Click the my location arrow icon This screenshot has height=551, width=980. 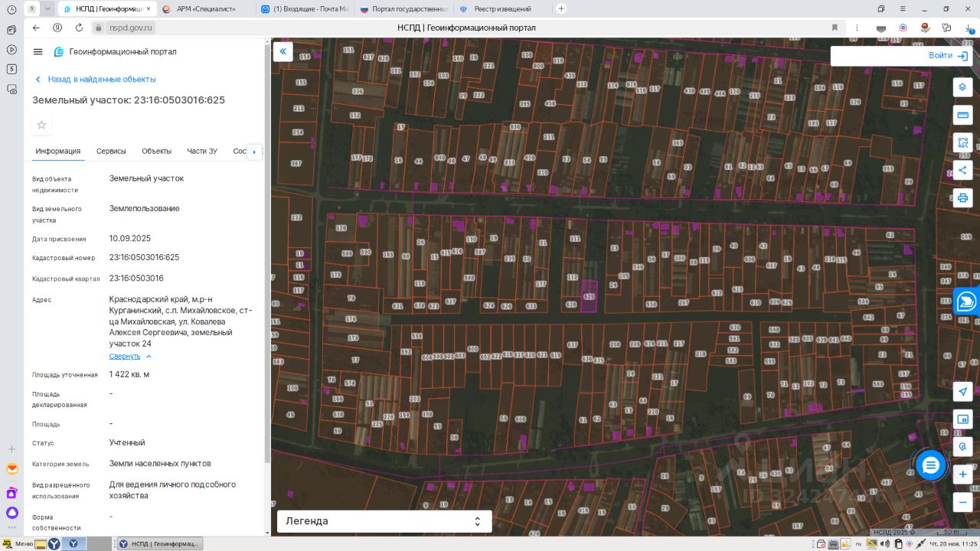click(x=962, y=391)
